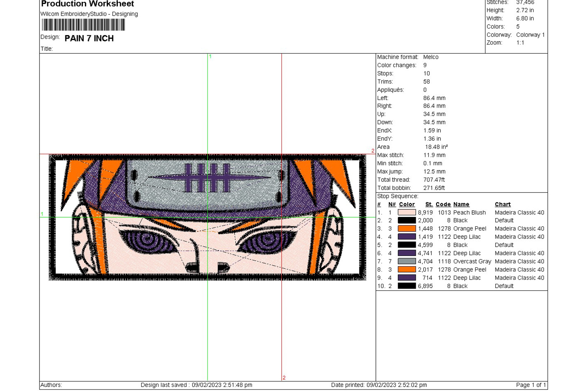
Task: Click the min stitch value '0.1 mm'
Action: (433, 163)
